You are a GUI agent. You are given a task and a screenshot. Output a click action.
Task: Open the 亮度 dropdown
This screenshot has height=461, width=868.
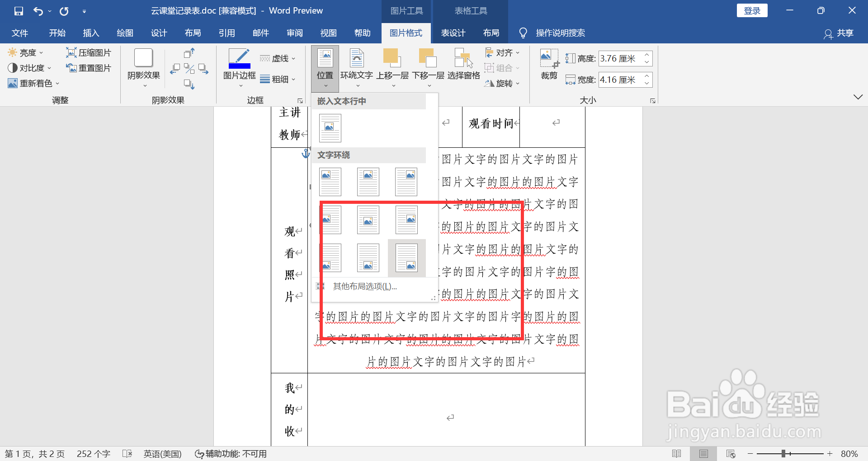coord(26,52)
